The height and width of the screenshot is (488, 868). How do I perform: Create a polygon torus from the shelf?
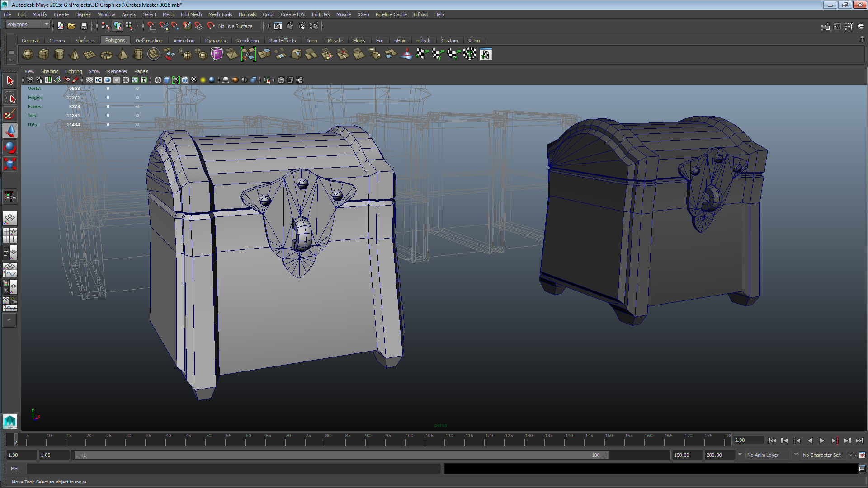click(x=106, y=55)
